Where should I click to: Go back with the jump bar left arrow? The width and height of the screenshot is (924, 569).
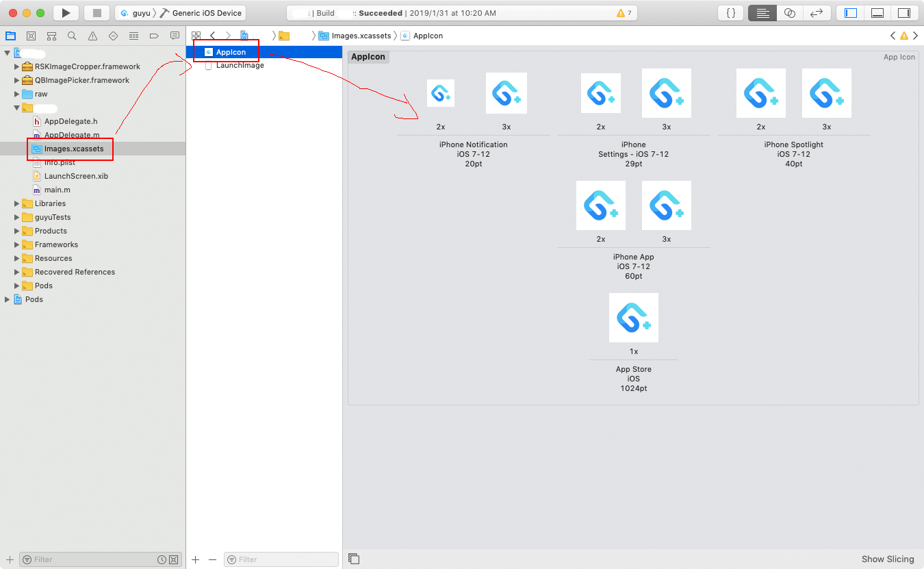point(213,36)
